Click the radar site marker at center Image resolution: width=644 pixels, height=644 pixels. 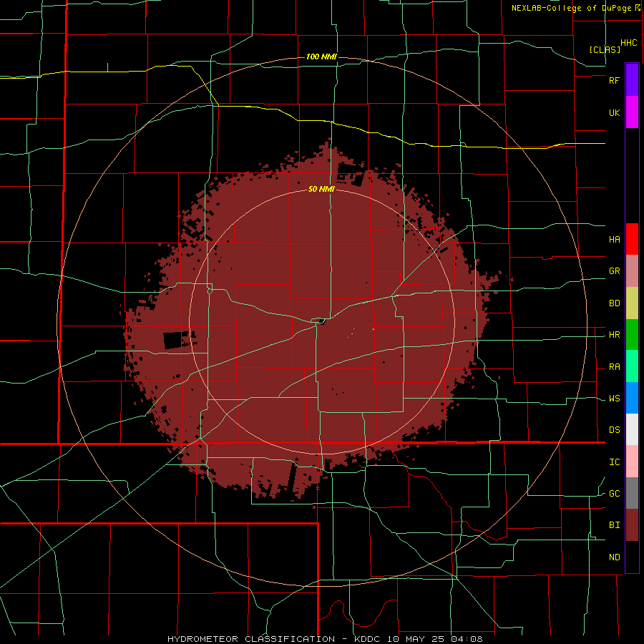click(321, 321)
